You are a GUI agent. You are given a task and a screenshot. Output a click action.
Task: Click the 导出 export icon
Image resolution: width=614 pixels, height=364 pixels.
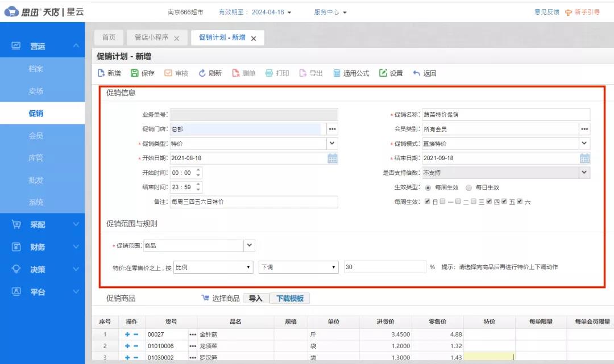point(302,73)
